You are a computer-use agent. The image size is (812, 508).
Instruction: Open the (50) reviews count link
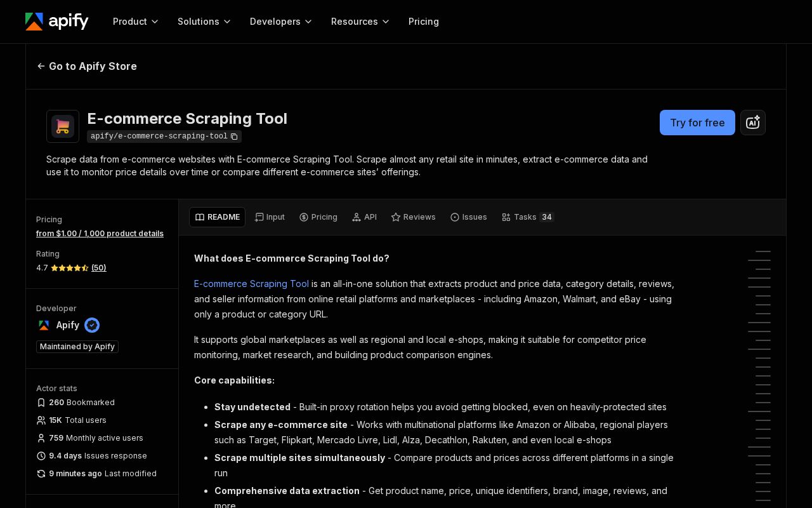pos(99,268)
